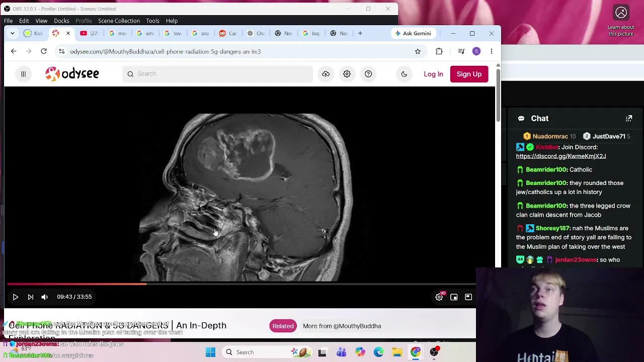The width and height of the screenshot is (644, 362).
Task: Open File Explorer from taskbar
Action: [397, 352]
